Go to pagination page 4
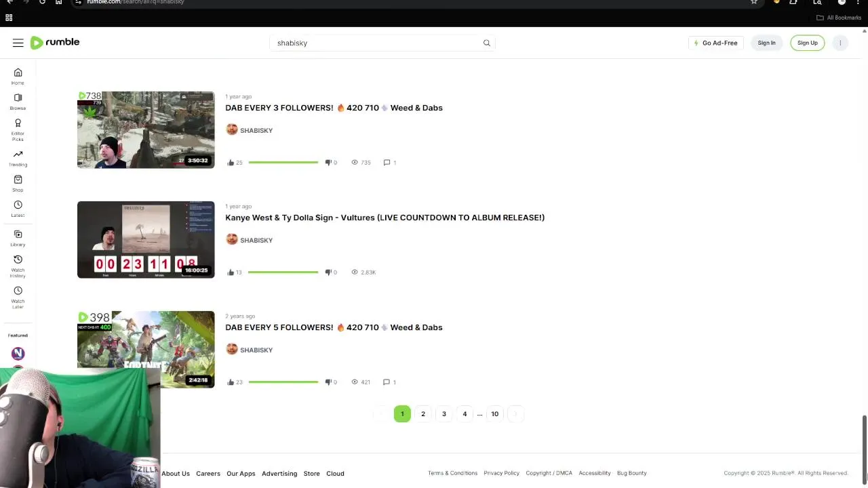This screenshot has width=868, height=488. [465, 414]
